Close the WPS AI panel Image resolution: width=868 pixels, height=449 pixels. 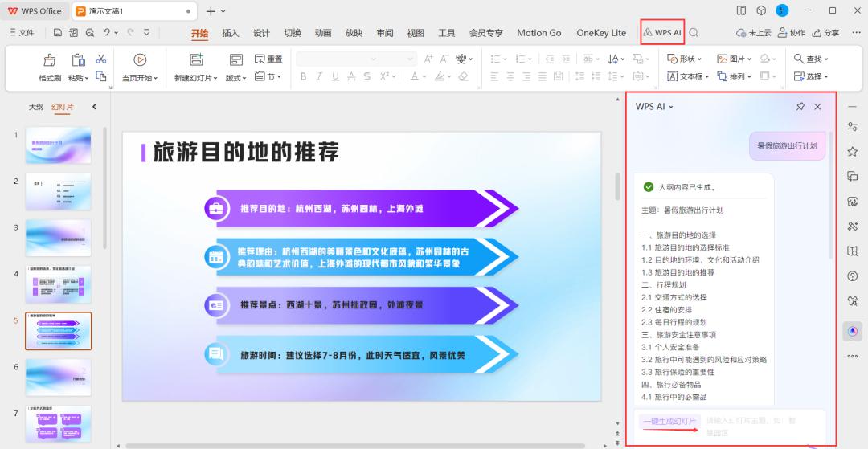[x=817, y=107]
